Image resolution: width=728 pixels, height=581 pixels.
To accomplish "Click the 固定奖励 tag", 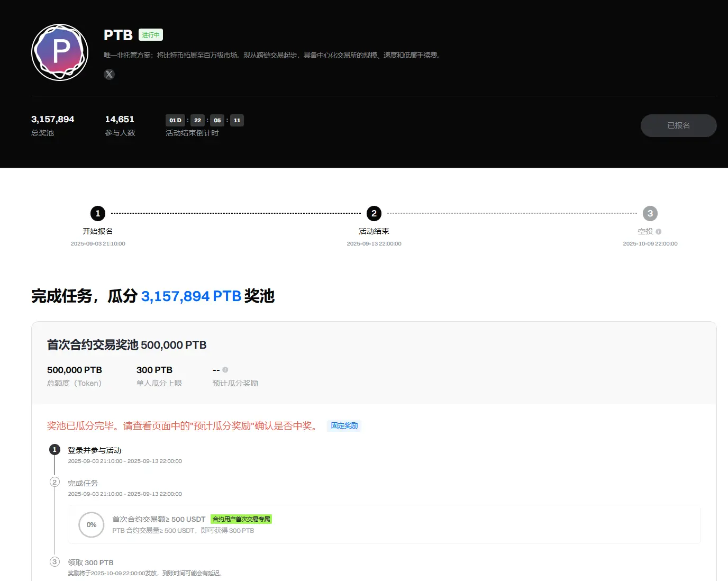I will tap(344, 425).
